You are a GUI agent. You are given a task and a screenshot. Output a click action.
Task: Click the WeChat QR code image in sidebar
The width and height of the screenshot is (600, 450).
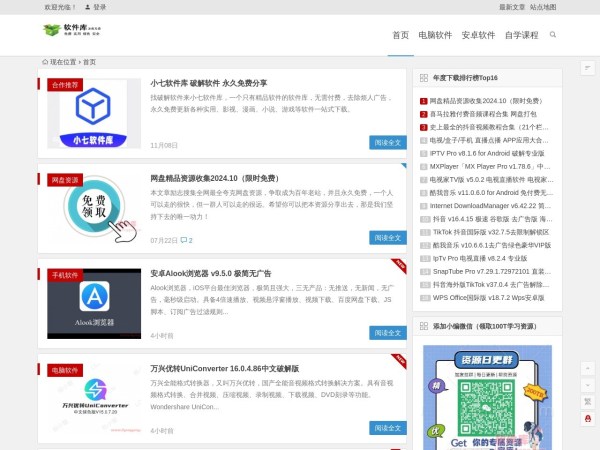point(473,396)
